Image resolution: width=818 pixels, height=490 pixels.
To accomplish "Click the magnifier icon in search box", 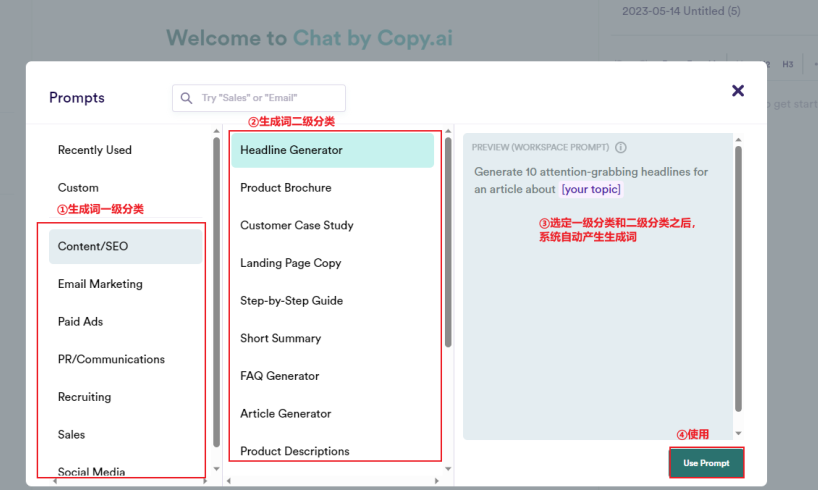I will click(x=186, y=98).
